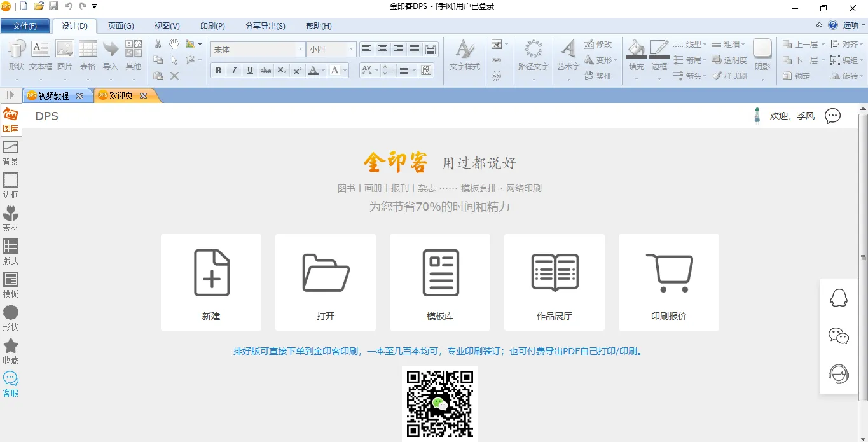
Task: Toggle strikethrough abc formatting
Action: click(x=266, y=71)
